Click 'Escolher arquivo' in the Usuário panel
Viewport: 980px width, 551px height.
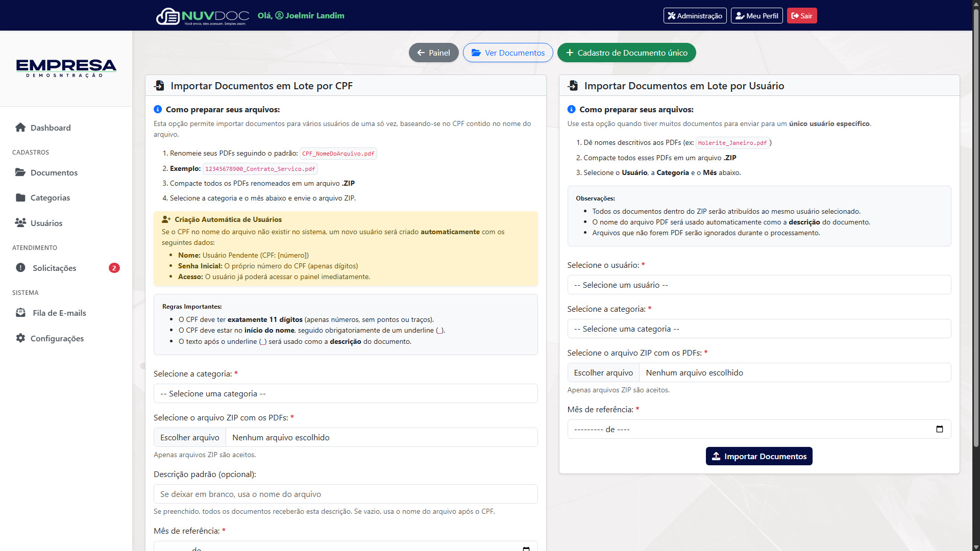coord(603,372)
